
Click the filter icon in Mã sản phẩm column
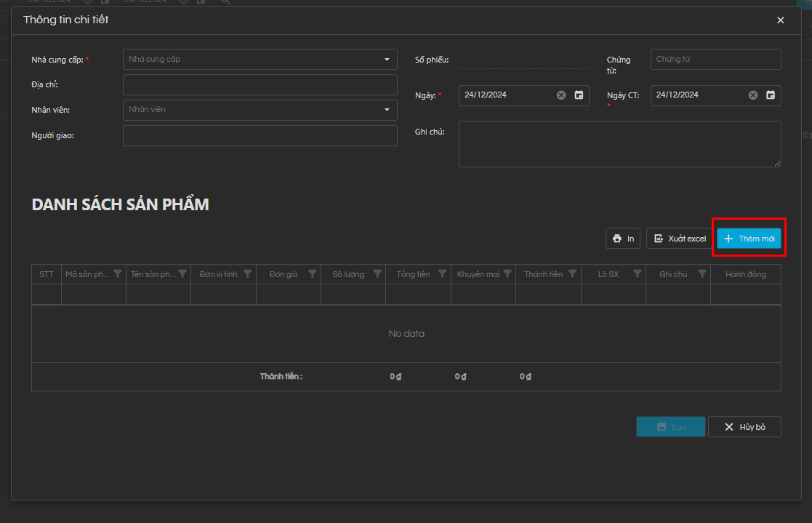coord(118,274)
